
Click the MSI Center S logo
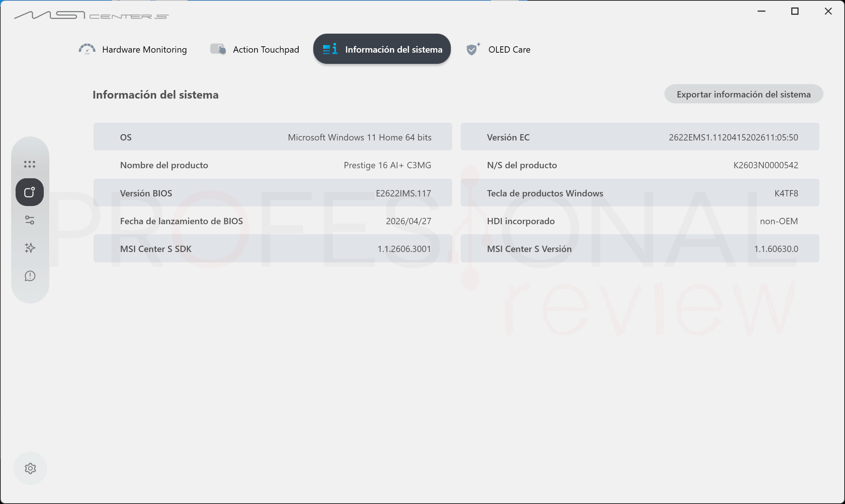pyautogui.click(x=91, y=15)
